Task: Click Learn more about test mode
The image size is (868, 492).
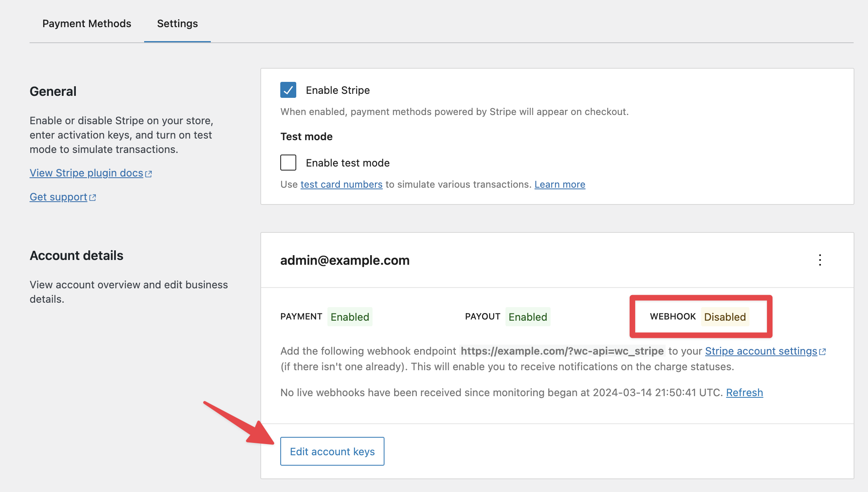Action: tap(559, 184)
